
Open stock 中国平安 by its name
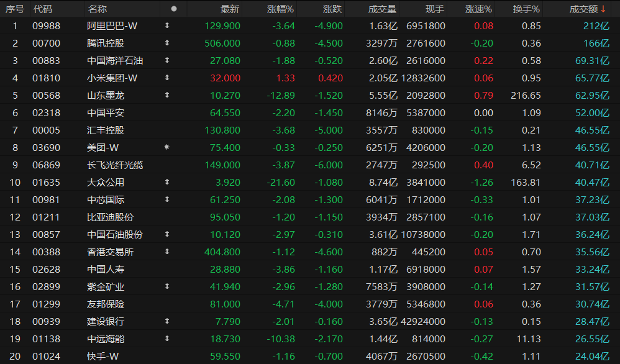click(106, 113)
